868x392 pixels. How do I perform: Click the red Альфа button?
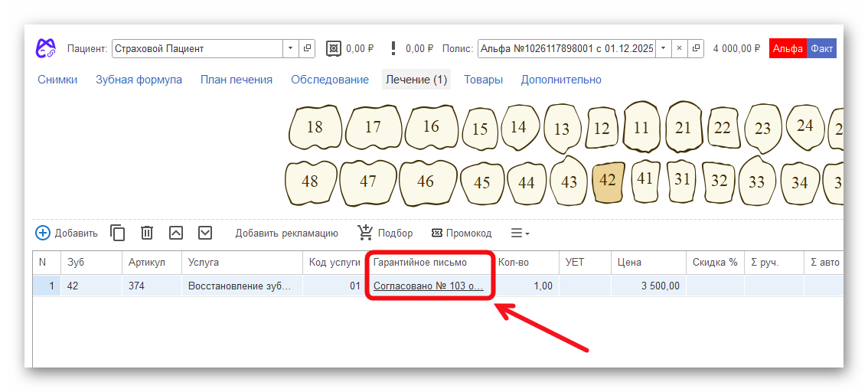click(x=788, y=49)
